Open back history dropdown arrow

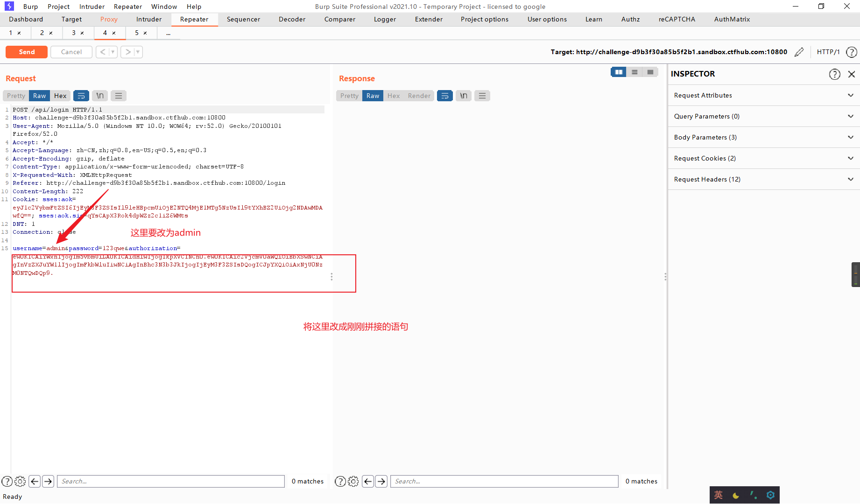(x=113, y=52)
